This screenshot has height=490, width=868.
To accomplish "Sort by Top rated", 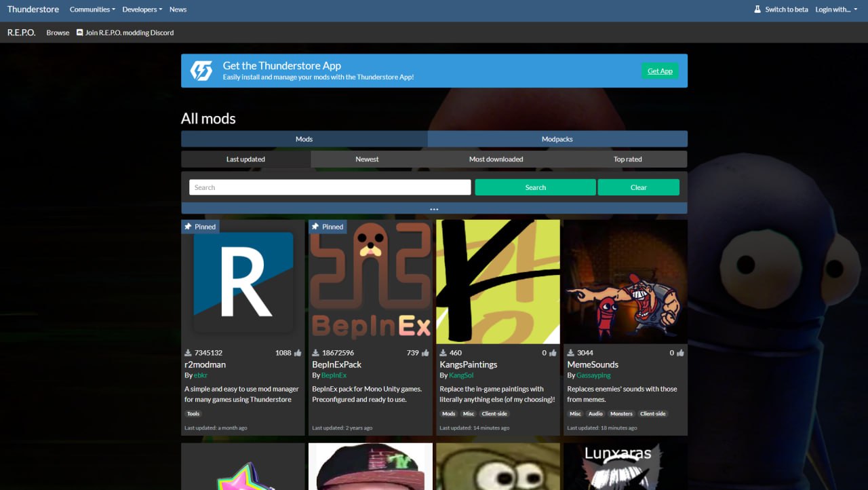I will pyautogui.click(x=628, y=159).
